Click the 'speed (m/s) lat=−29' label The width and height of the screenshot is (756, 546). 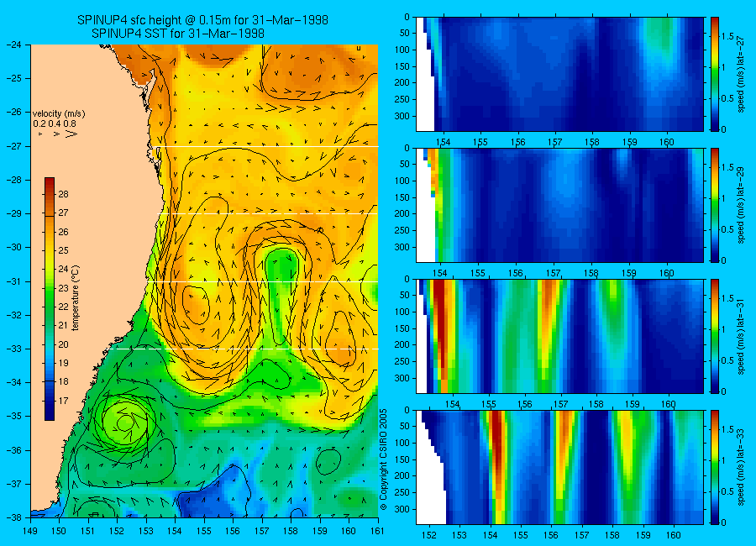(x=742, y=205)
